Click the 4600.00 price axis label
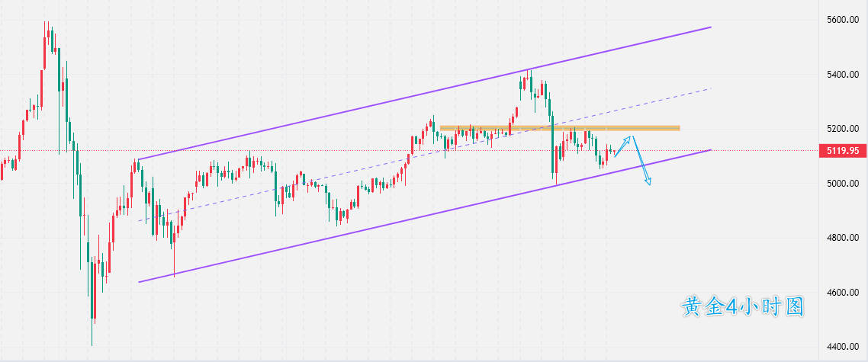Screen dimensions: 868x362 (843, 293)
